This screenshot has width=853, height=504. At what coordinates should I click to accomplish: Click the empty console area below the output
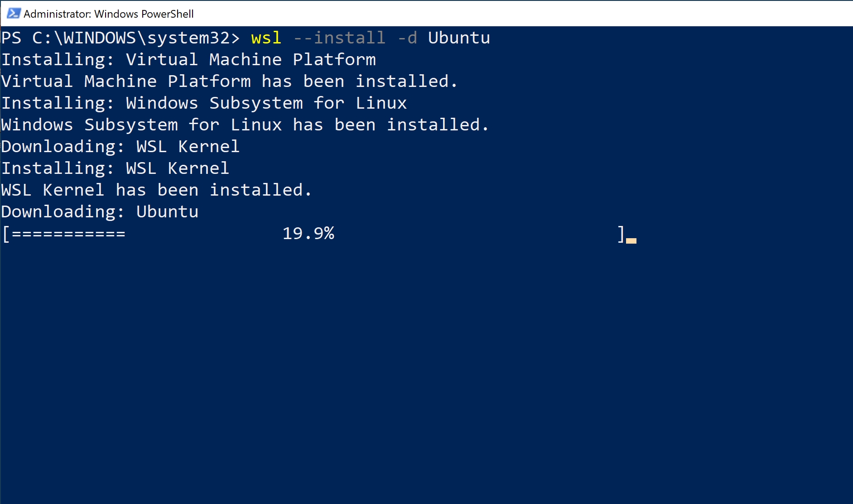point(408,362)
